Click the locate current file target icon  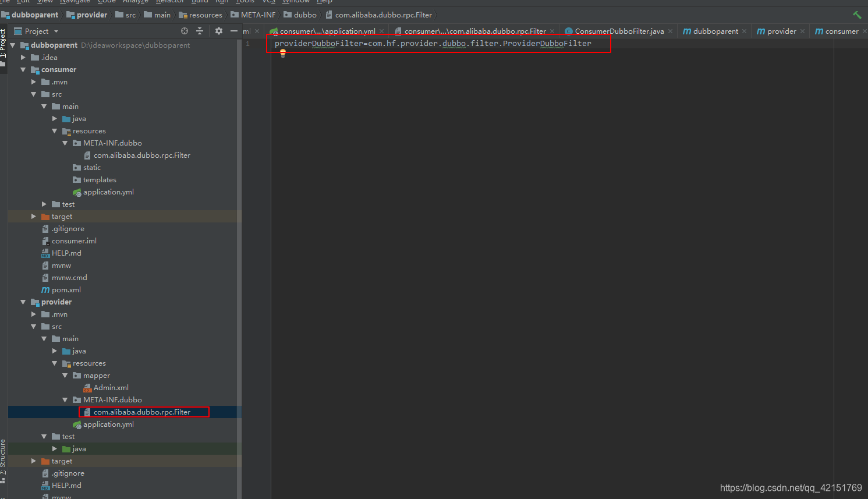(185, 31)
